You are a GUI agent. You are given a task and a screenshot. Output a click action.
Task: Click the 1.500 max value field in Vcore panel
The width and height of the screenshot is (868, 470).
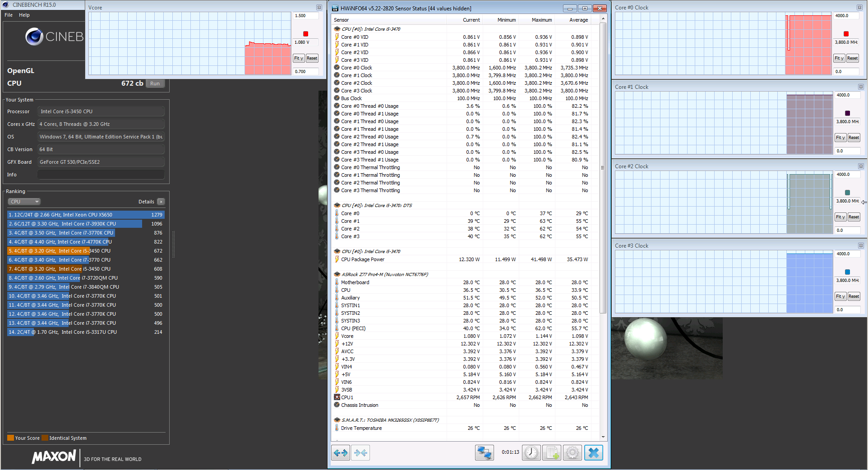[305, 15]
